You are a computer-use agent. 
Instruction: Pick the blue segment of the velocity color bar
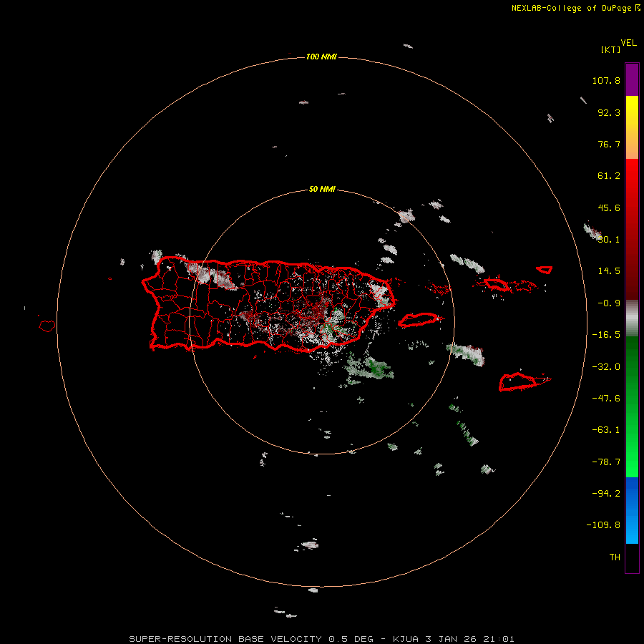pos(632,510)
